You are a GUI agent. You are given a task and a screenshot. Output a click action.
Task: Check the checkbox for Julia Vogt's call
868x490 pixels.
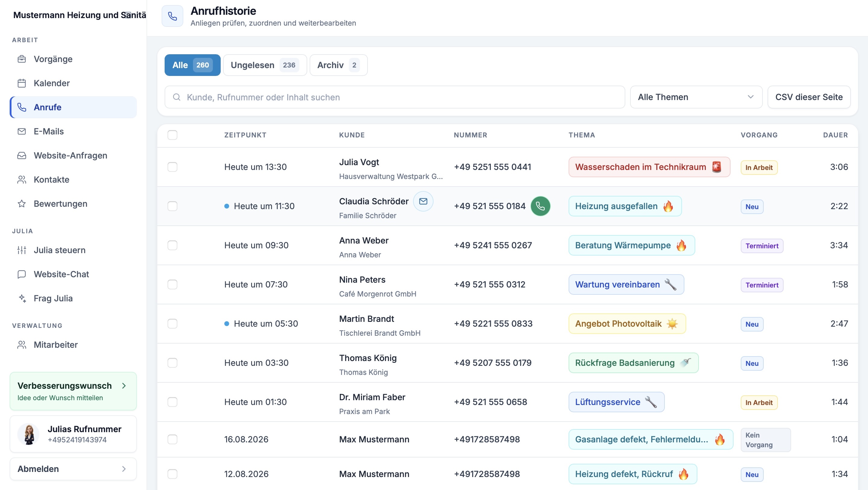click(x=172, y=167)
